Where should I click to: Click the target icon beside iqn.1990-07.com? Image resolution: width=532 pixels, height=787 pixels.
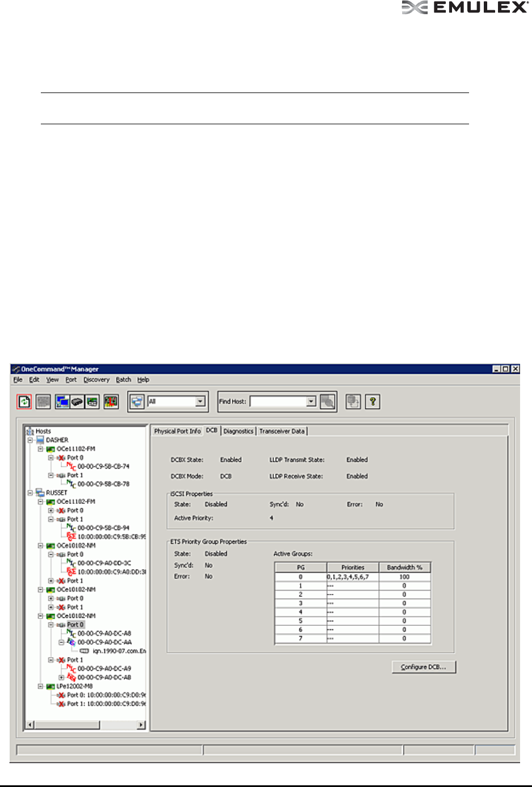coord(84,651)
